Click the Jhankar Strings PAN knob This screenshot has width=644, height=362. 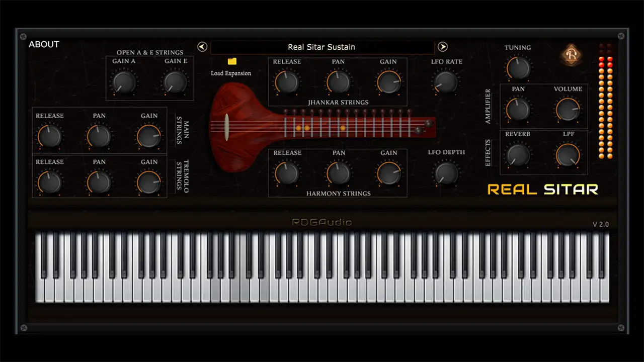click(x=339, y=82)
